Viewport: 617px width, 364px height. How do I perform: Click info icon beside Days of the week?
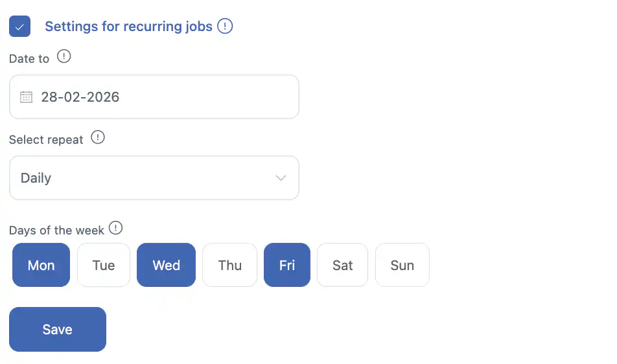click(115, 229)
